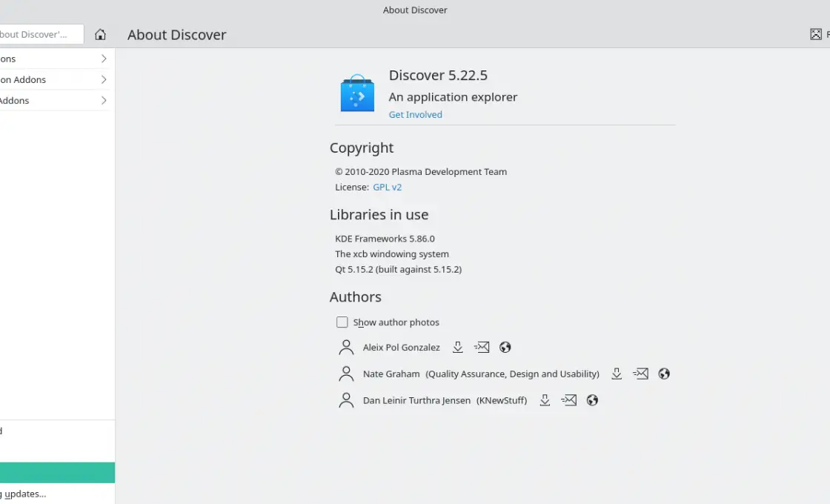Image resolution: width=830 pixels, height=504 pixels.
Task: Click the name 'Aleix Pol Gonzalez'
Action: point(401,348)
